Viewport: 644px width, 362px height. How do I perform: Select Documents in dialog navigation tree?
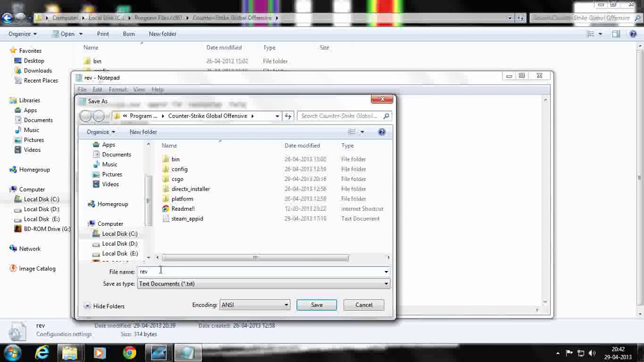116,154
